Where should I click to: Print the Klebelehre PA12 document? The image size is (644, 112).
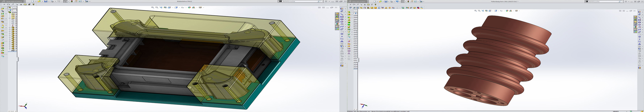52,1
